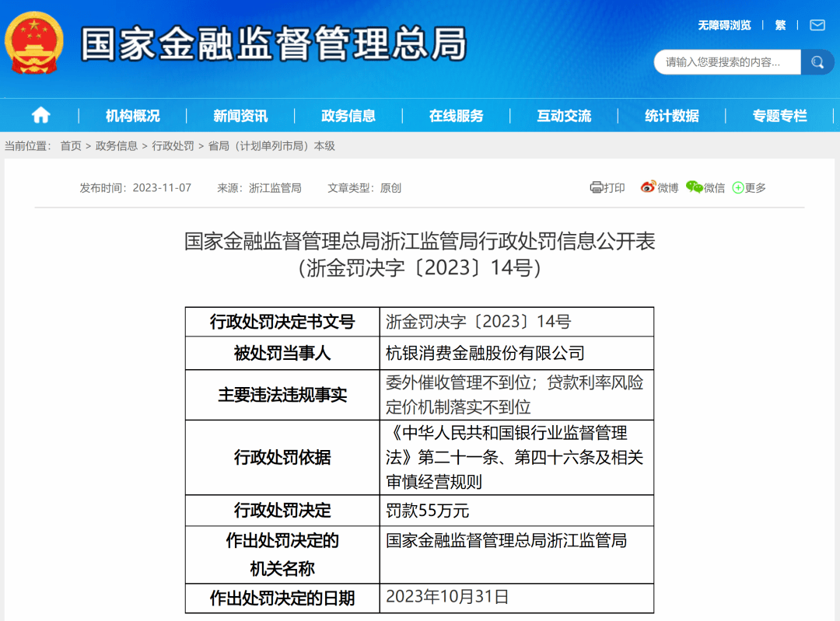
Task: Click cell 杭银消费金融股份有限公司
Action: [516, 353]
